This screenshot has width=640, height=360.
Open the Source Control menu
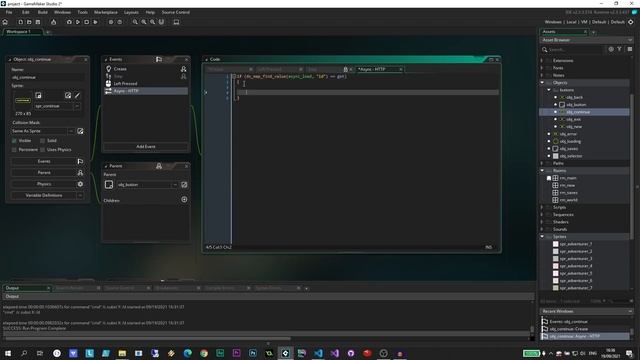(x=176, y=12)
